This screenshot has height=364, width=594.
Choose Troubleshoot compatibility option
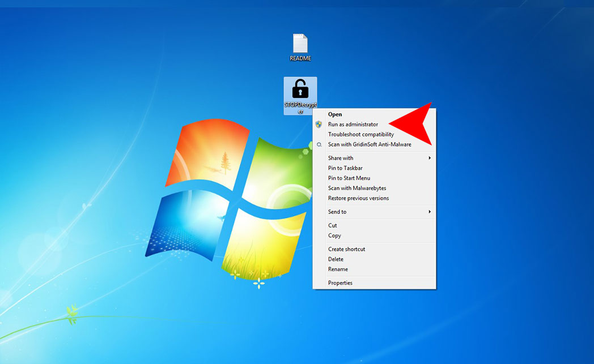(360, 135)
